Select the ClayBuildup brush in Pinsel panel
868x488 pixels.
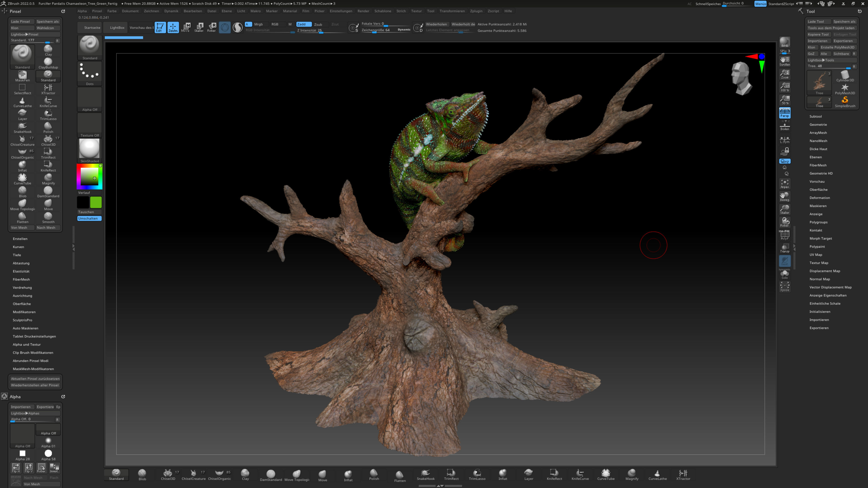point(48,63)
